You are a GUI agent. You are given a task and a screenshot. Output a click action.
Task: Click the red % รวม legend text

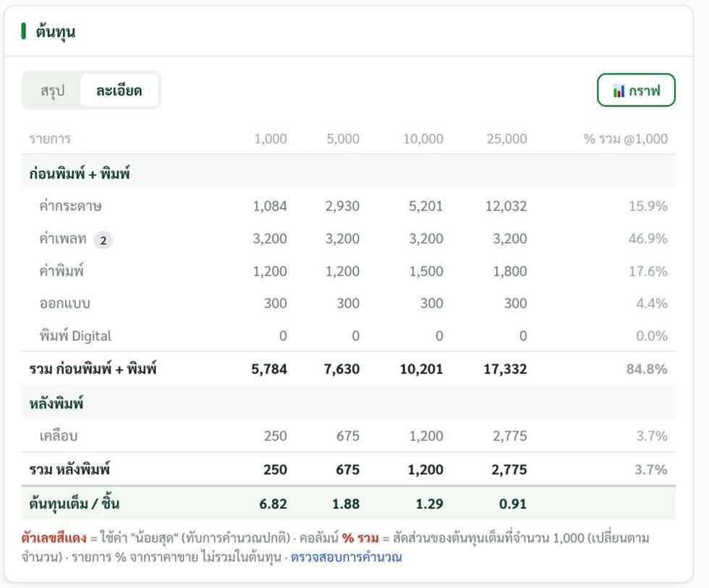(360, 538)
